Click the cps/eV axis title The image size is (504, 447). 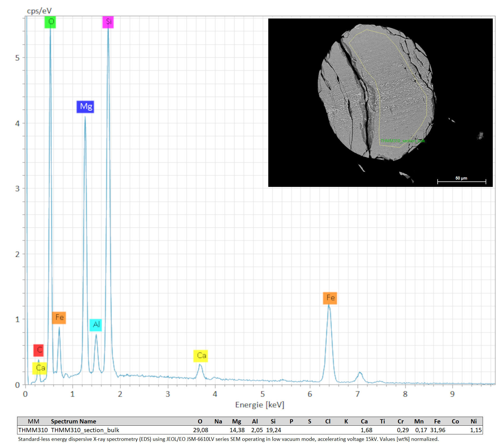[x=39, y=11]
